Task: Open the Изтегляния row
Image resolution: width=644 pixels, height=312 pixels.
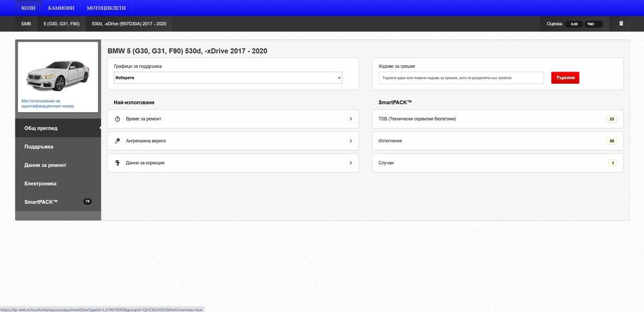Action: (x=498, y=141)
